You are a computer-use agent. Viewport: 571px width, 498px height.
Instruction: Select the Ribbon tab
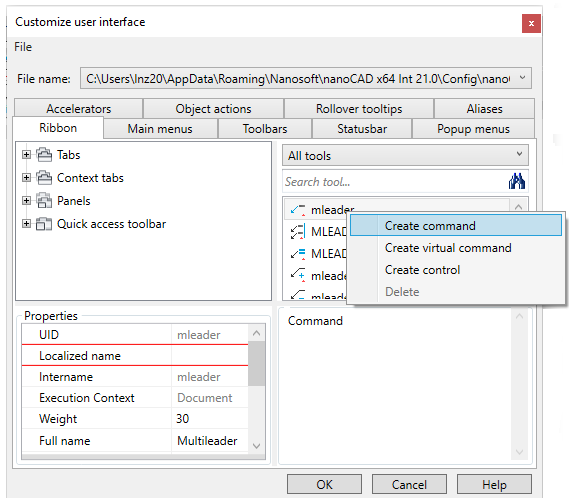click(x=58, y=128)
